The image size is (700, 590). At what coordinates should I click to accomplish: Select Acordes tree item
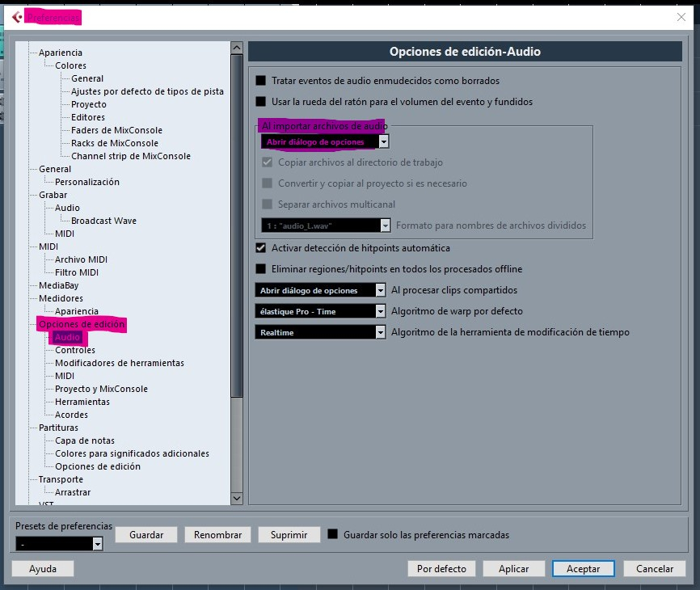click(x=71, y=415)
